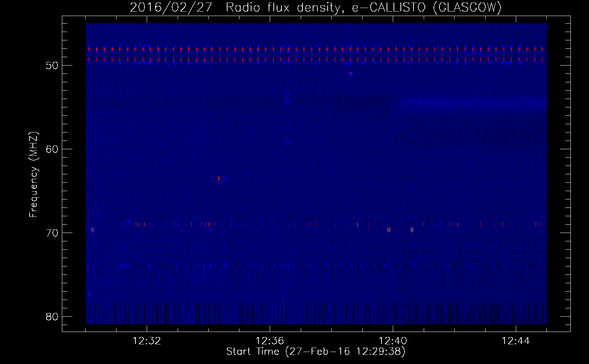Screen dimensions: 589x364
Task: Click the red burst spot near 63 MHz
Action: [x=219, y=178]
